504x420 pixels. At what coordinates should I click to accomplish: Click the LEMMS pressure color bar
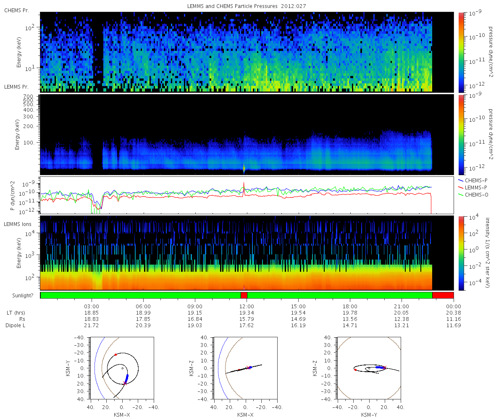(461, 134)
